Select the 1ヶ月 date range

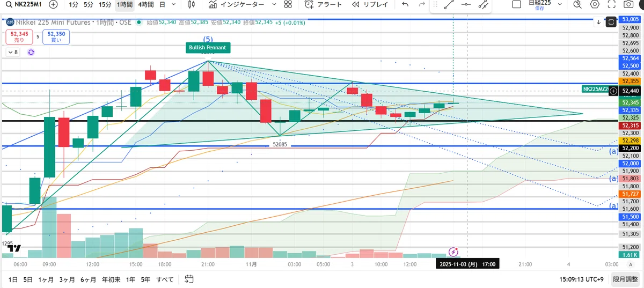click(46, 279)
